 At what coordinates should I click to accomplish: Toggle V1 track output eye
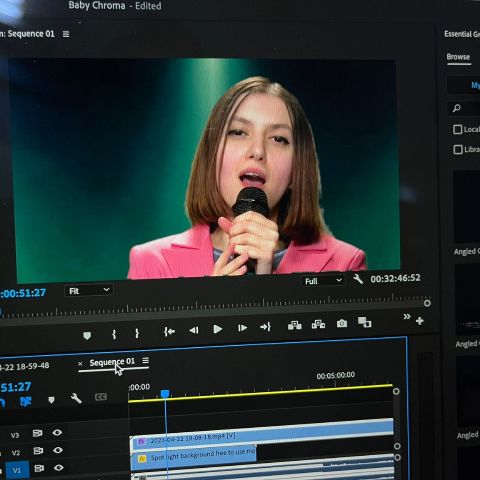coord(59,468)
